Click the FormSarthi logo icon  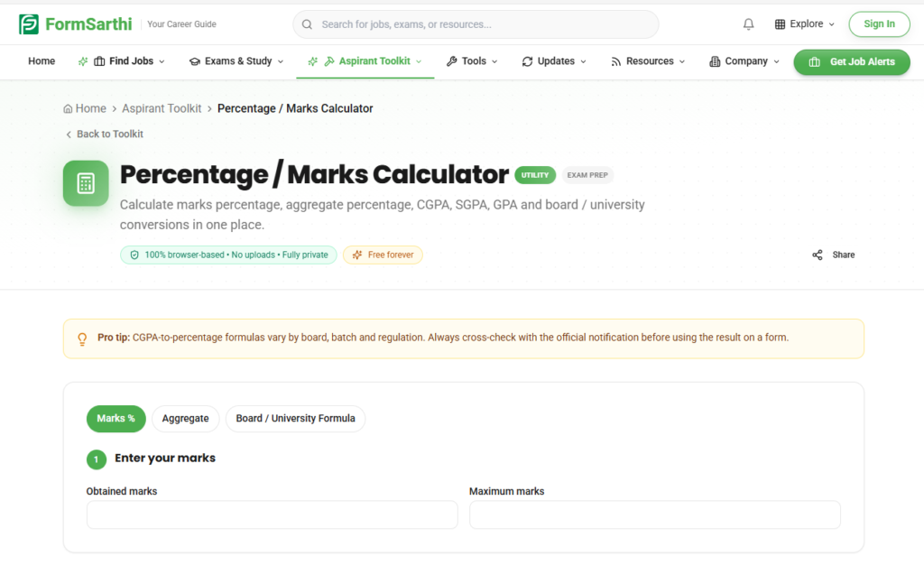coord(28,24)
